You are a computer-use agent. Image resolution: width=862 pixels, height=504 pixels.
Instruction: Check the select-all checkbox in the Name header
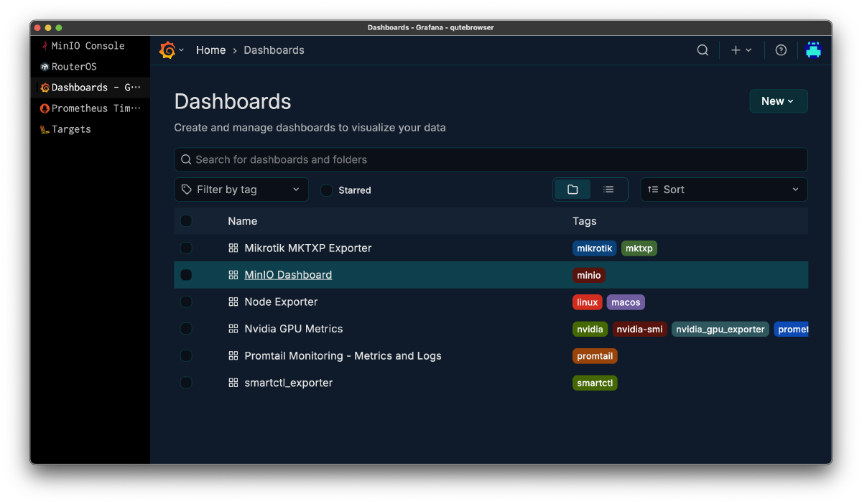(x=186, y=220)
